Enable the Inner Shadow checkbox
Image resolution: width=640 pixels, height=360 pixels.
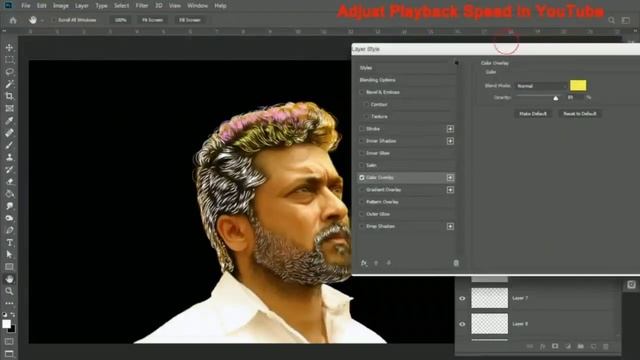[362, 141]
